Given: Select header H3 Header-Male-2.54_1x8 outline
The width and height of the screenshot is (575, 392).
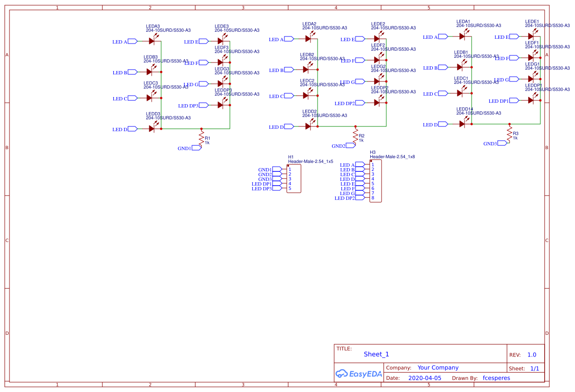Looking at the screenshot, I should tap(375, 181).
